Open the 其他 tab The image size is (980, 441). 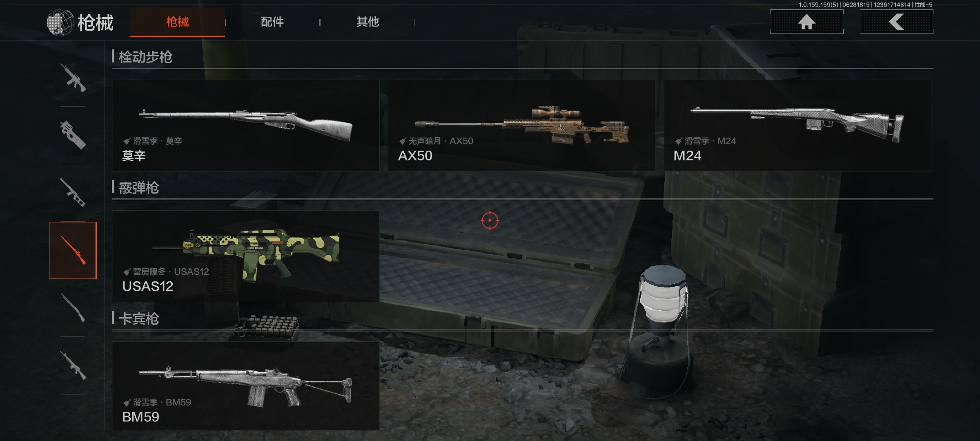click(x=367, y=22)
